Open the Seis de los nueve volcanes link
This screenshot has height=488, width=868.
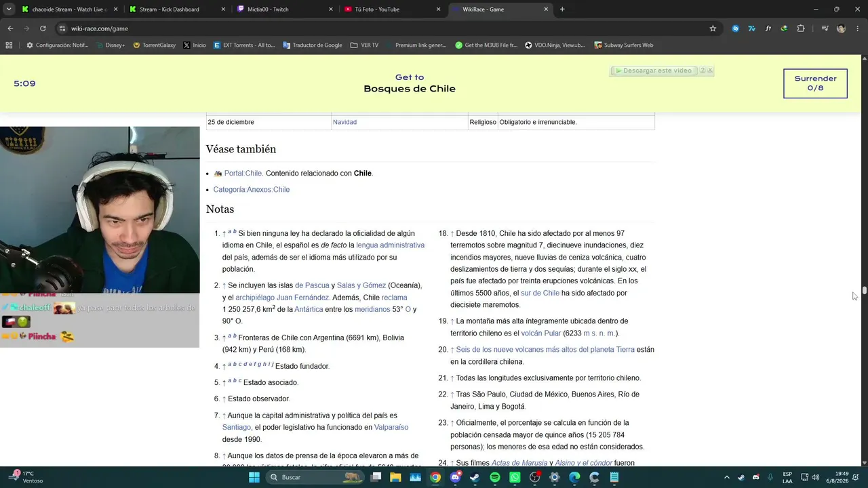click(x=545, y=350)
